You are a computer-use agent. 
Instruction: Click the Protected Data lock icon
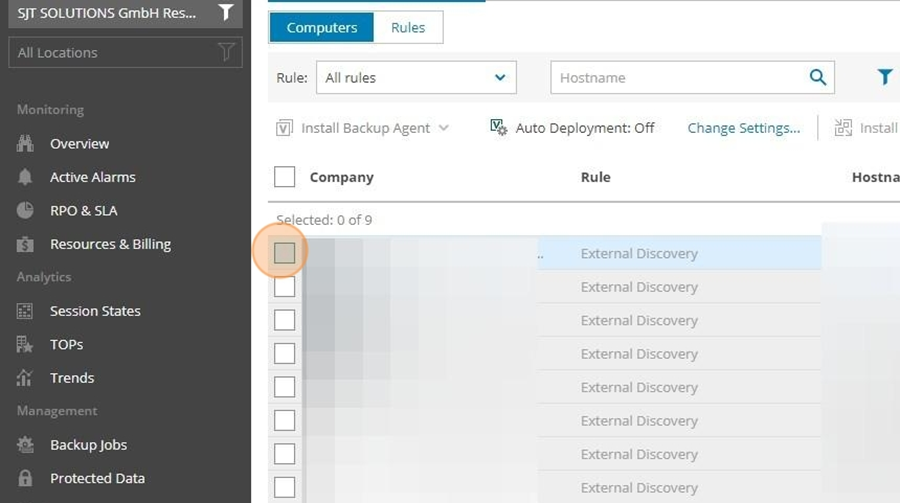point(25,478)
